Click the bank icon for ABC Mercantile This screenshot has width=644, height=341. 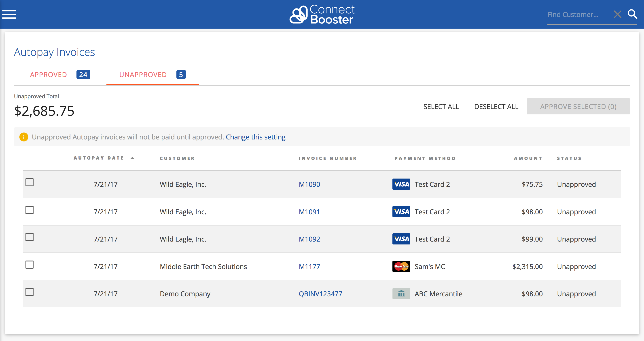(401, 294)
